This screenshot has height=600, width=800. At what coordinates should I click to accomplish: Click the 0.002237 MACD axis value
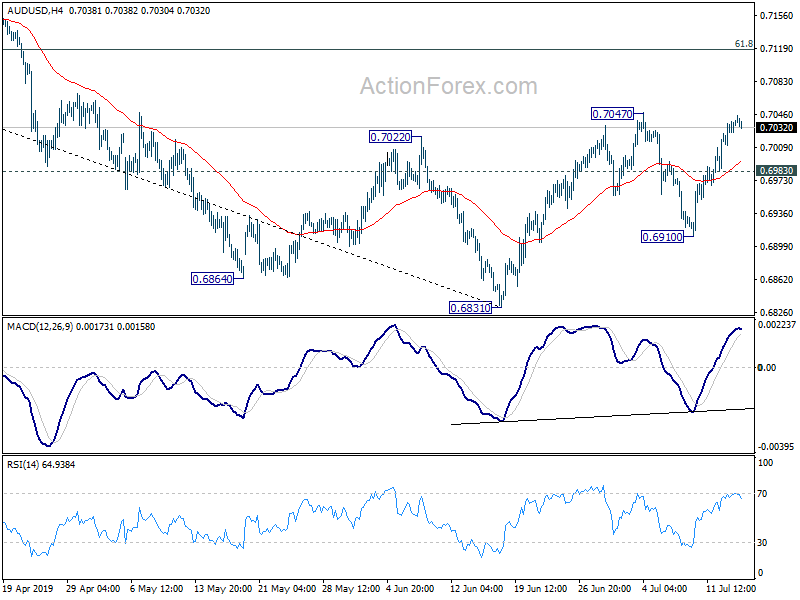(777, 325)
